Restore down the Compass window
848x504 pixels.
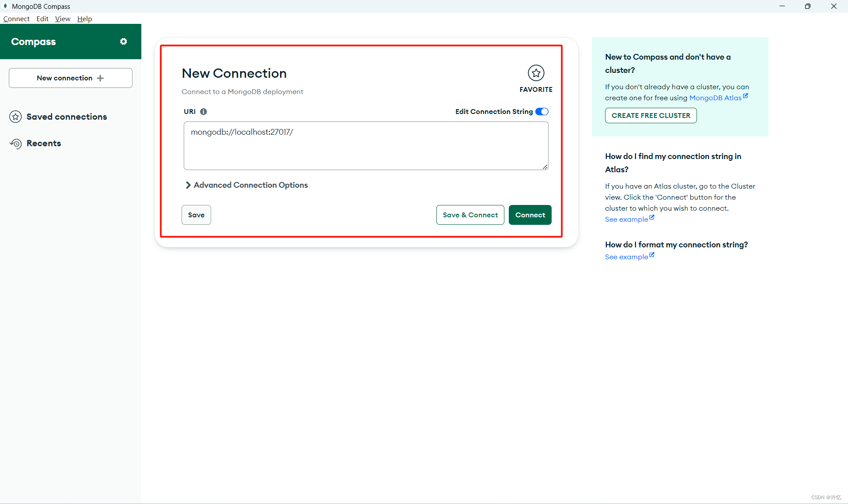(x=808, y=6)
